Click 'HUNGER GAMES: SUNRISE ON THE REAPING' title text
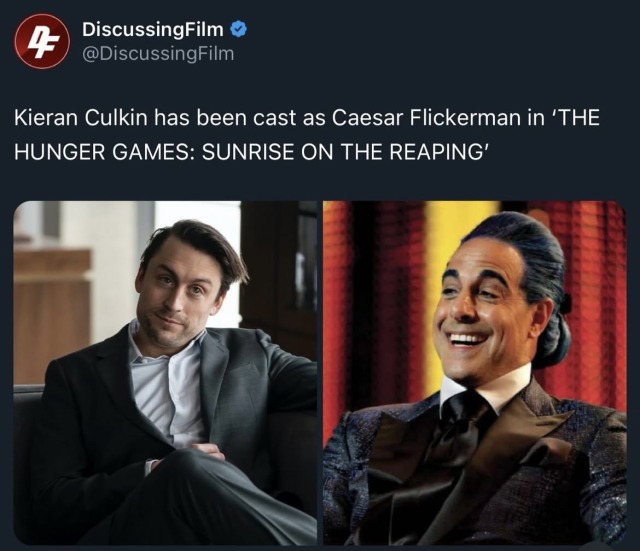The image size is (640, 551). (x=249, y=152)
